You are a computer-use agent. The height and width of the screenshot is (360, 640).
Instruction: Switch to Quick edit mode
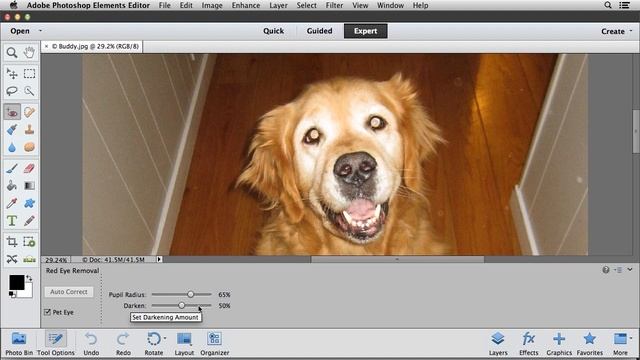point(273,31)
